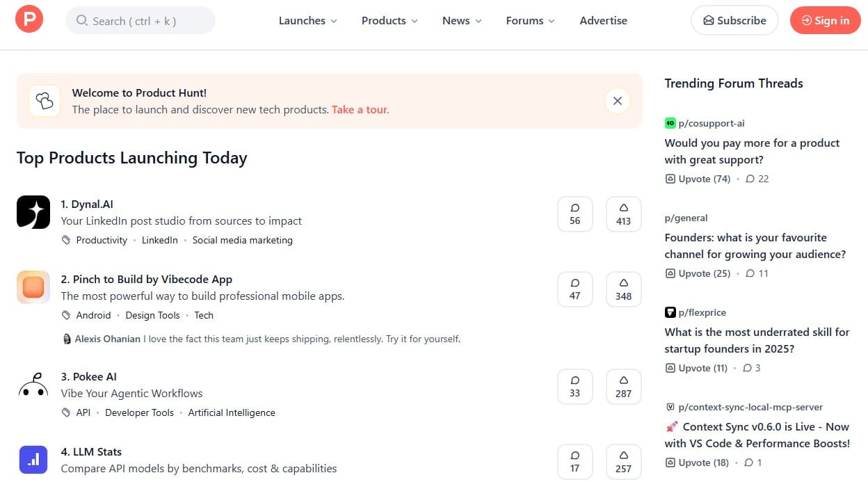
Task: Click inside the search field
Action: (x=140, y=20)
